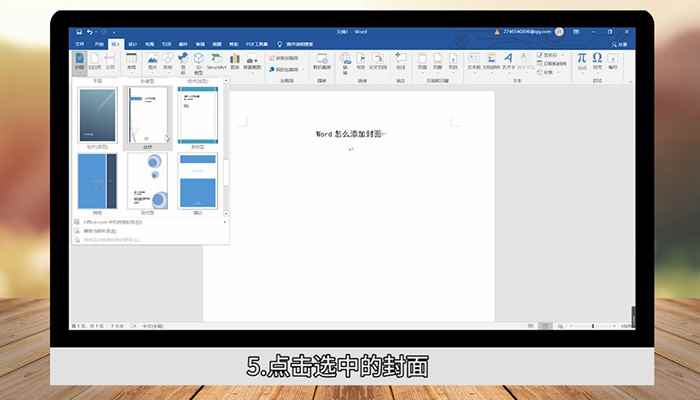Click the Share button at top right
This screenshot has height=400, width=700.
620,44
